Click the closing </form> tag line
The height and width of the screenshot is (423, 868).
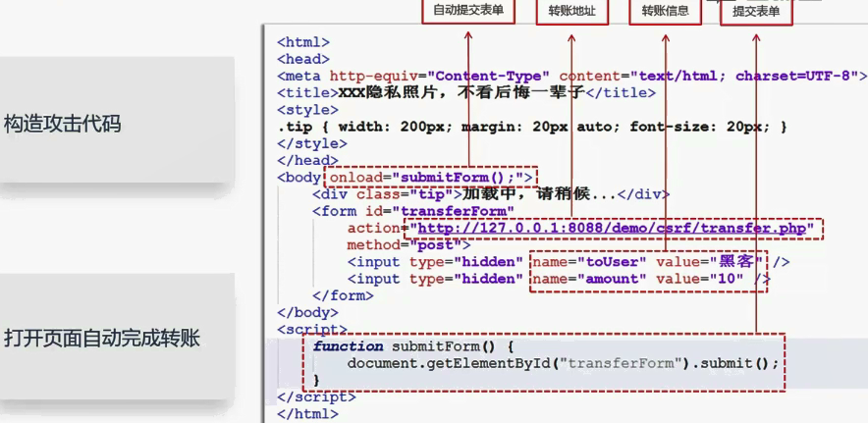click(344, 295)
